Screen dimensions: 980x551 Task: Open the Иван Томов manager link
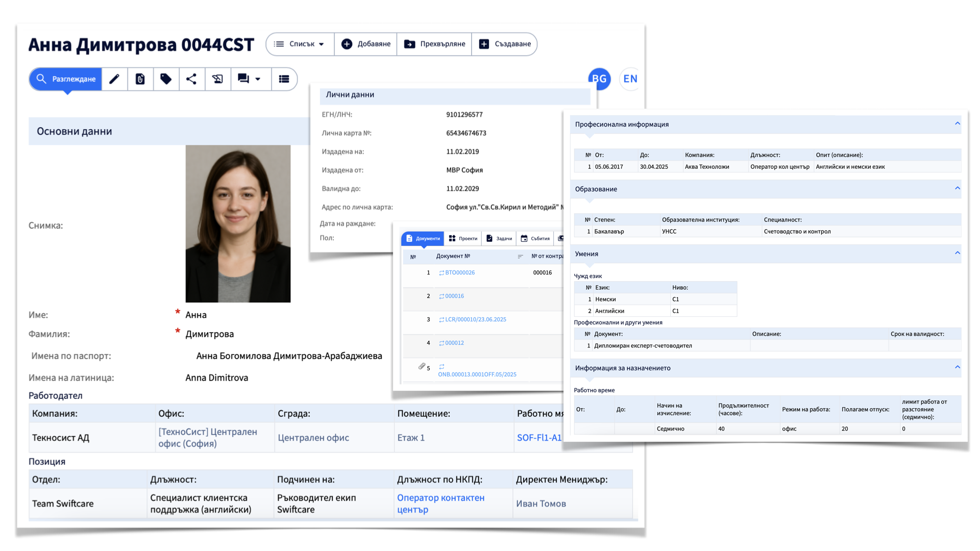pyautogui.click(x=541, y=504)
